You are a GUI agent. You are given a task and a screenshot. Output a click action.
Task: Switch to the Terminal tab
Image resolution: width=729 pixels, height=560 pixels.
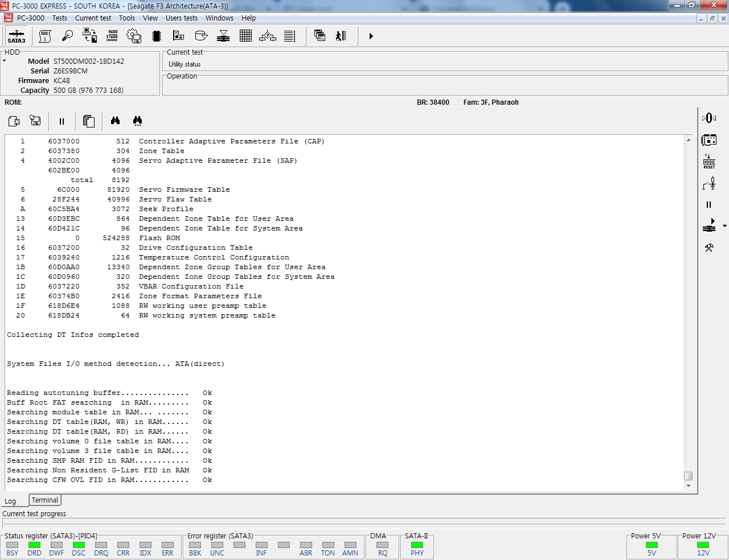tap(45, 500)
